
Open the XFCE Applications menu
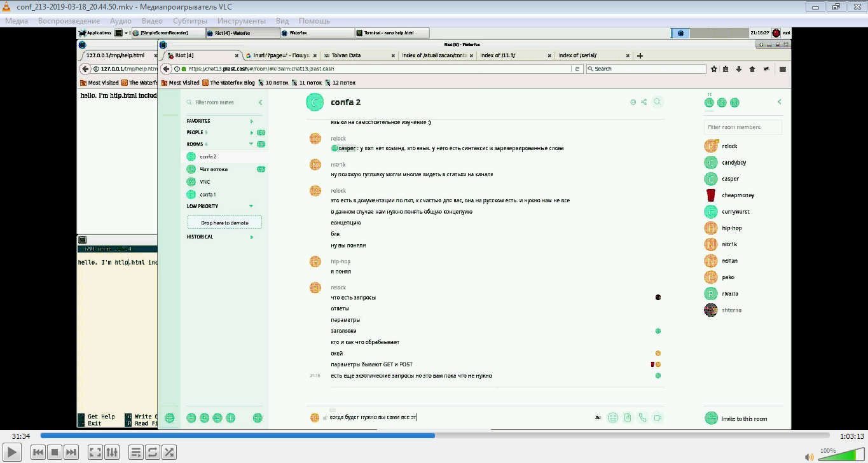click(95, 32)
